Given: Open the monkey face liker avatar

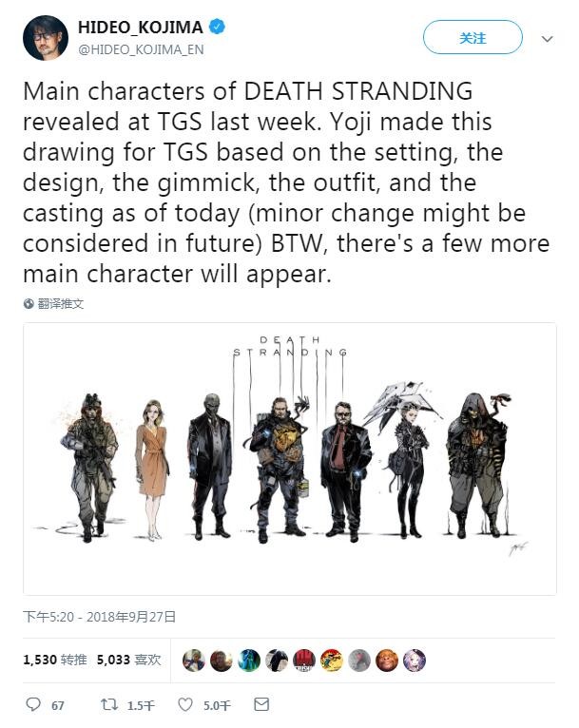Looking at the screenshot, I should pos(387,661).
